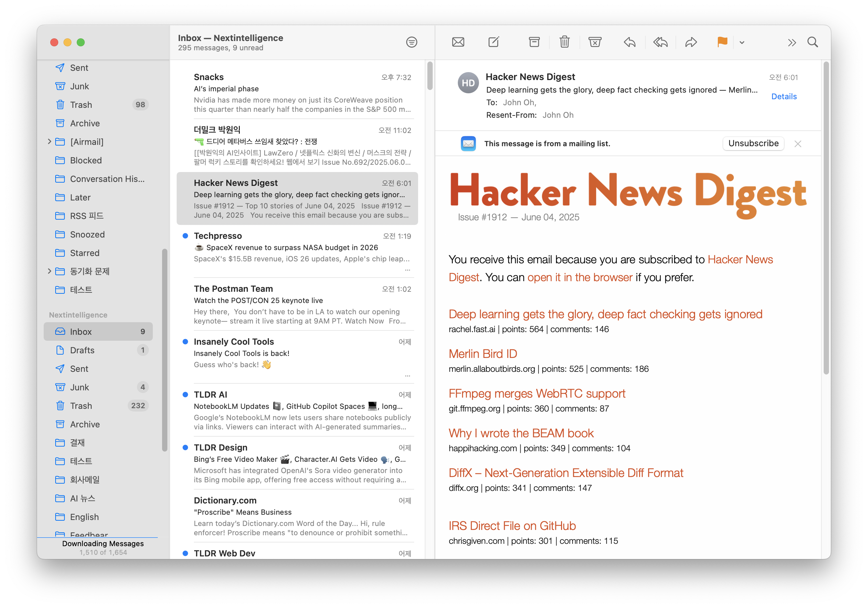Click the message list scrollbar
The image size is (868, 608).
point(430,76)
